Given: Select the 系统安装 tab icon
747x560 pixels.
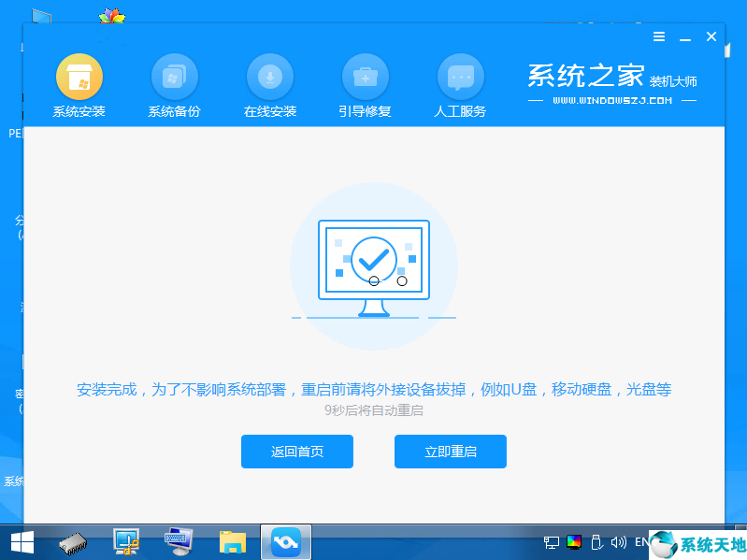Looking at the screenshot, I should click(79, 77).
